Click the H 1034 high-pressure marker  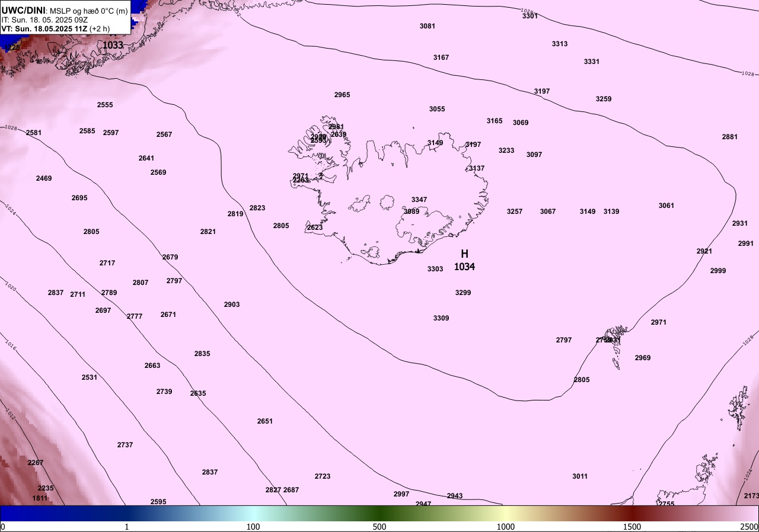(x=464, y=260)
